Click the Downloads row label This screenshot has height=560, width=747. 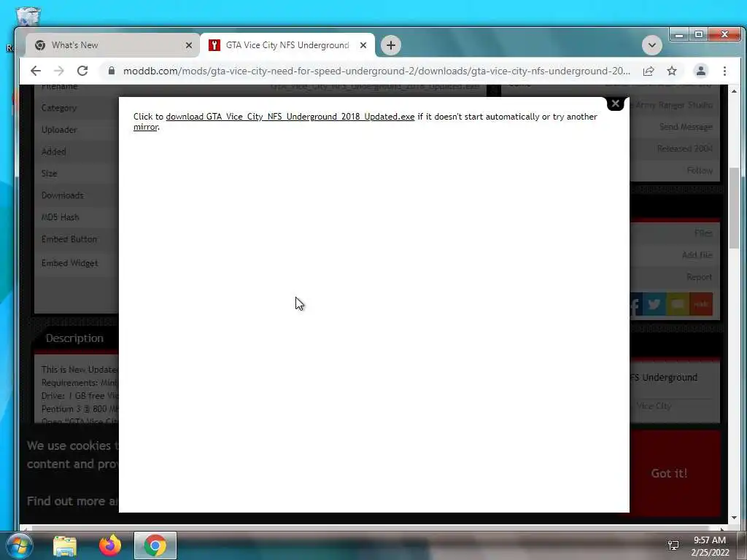[x=63, y=195]
